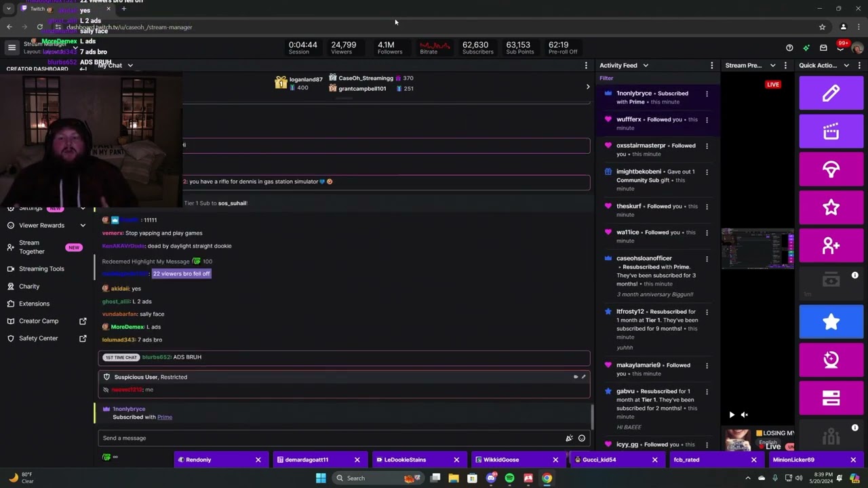Click the browser address bar URL
Screen dimensions: 868x488
tap(129, 27)
